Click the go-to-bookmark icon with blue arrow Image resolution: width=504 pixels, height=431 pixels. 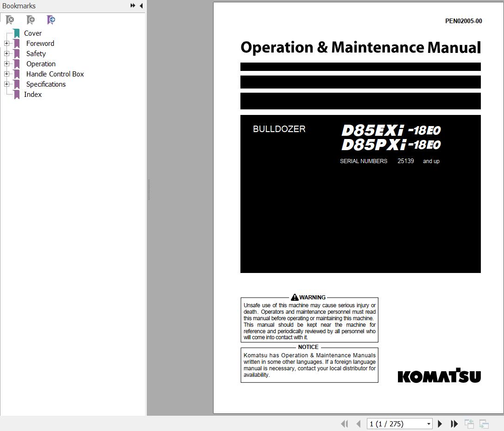click(51, 20)
